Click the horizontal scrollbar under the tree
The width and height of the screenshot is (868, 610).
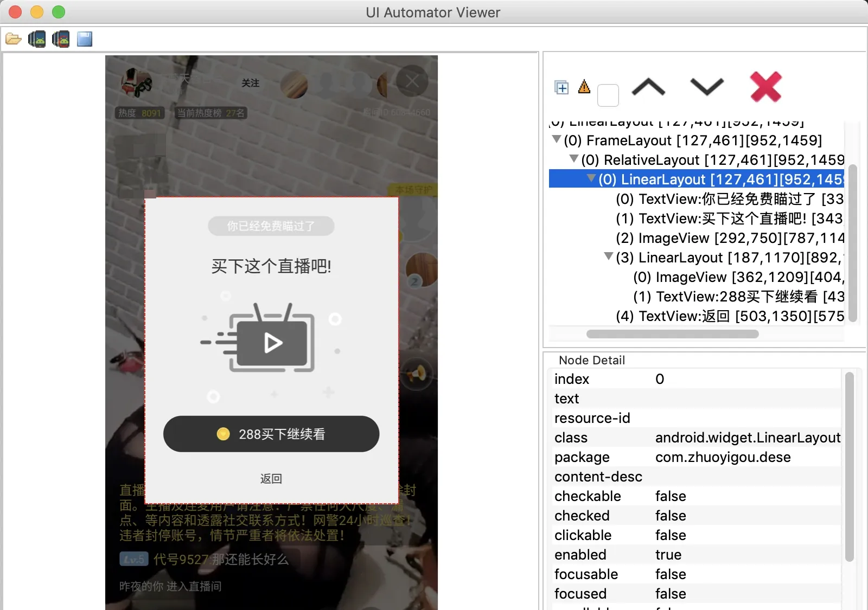pos(673,334)
